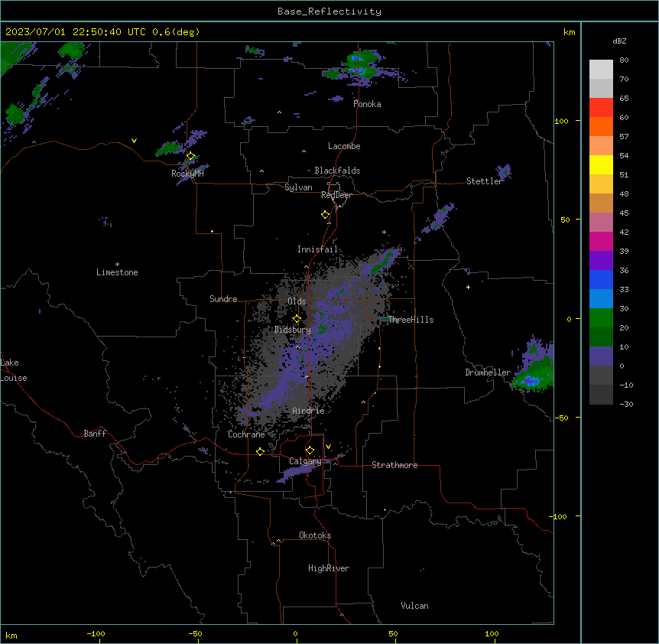This screenshot has height=644, width=659.
Task: Click the 80 value on dBZ scale
Action: 624,60
